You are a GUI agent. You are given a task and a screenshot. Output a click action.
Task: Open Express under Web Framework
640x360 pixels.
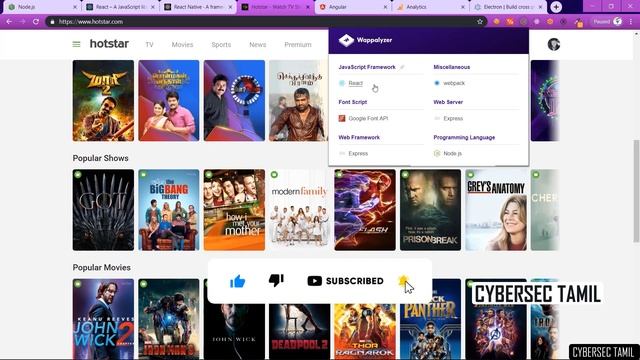pyautogui.click(x=358, y=153)
